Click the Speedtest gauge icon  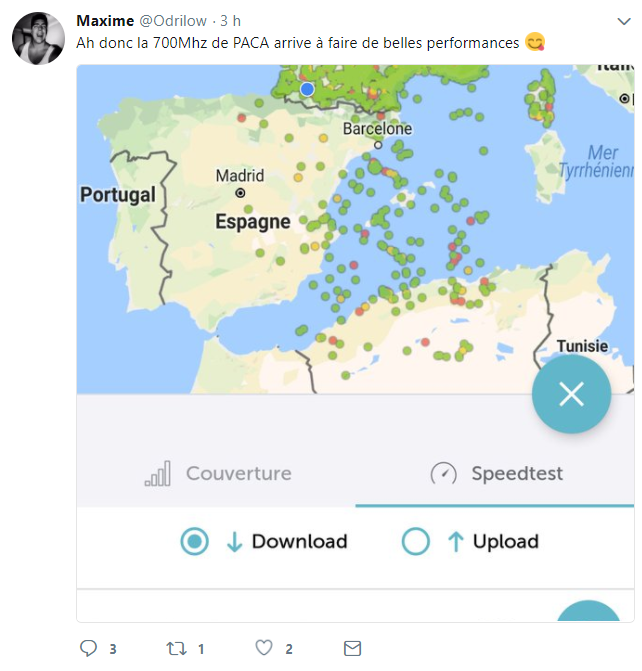(443, 473)
